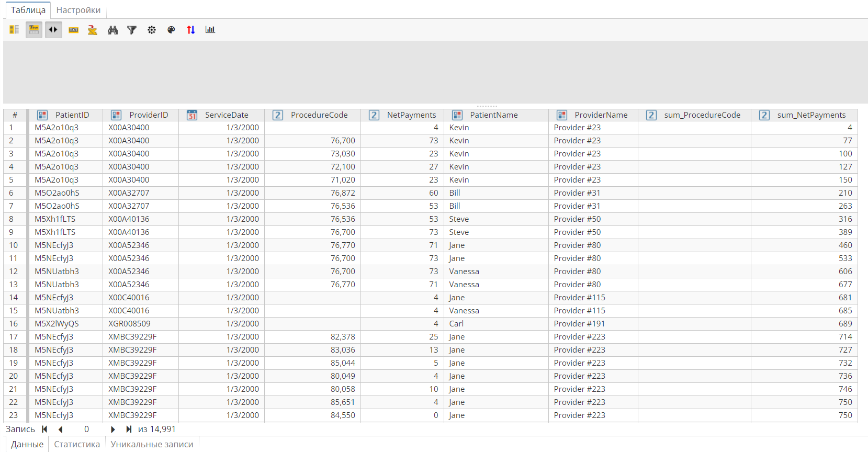This screenshot has width=868, height=452.
Task: Click the ServiceDate calendar type icon
Action: click(x=192, y=115)
